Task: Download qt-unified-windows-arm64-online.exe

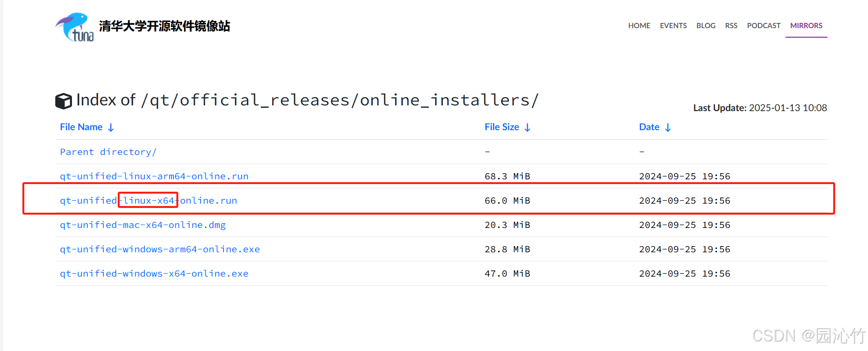Action: click(160, 249)
